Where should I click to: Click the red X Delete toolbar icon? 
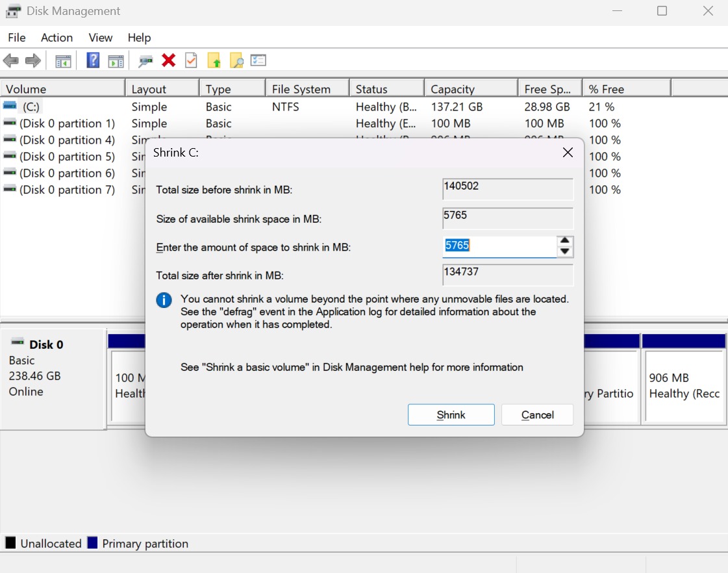click(x=169, y=60)
